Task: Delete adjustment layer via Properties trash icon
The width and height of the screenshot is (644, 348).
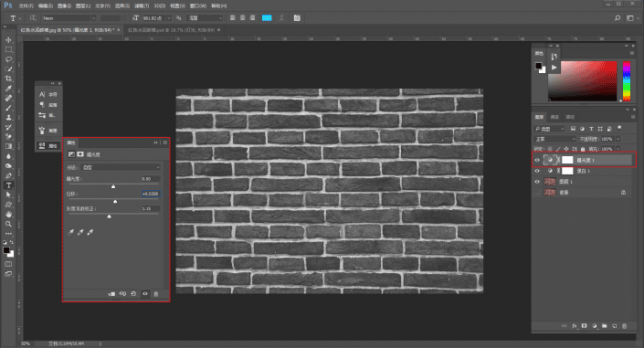Action: coord(156,294)
